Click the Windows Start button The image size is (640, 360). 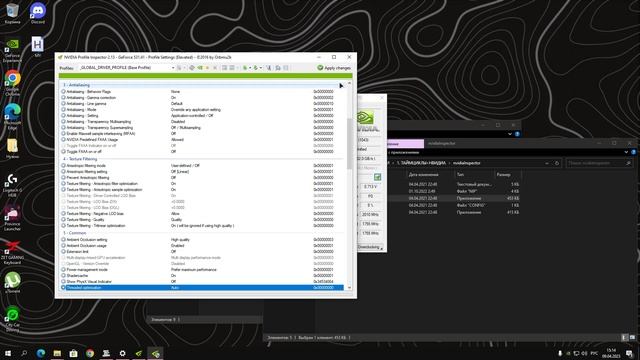8,353
